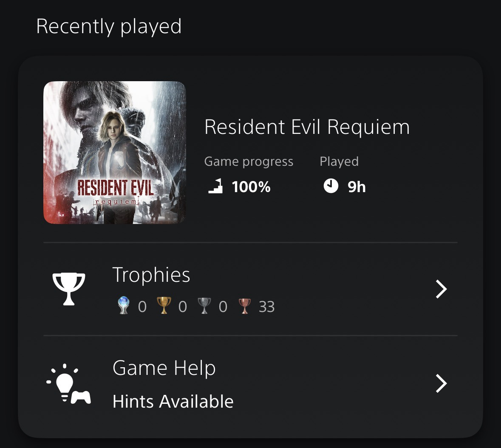Screen dimensions: 501x448
Task: Click the played time clock icon
Action: tap(331, 186)
